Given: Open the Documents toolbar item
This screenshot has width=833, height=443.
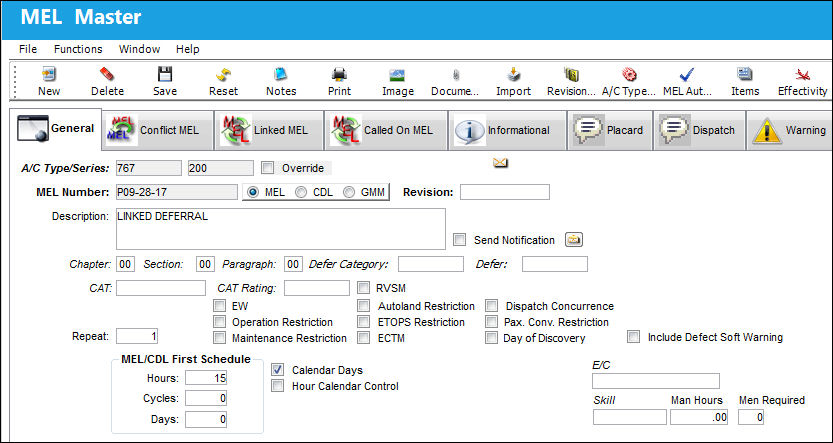Looking at the screenshot, I should 455,82.
